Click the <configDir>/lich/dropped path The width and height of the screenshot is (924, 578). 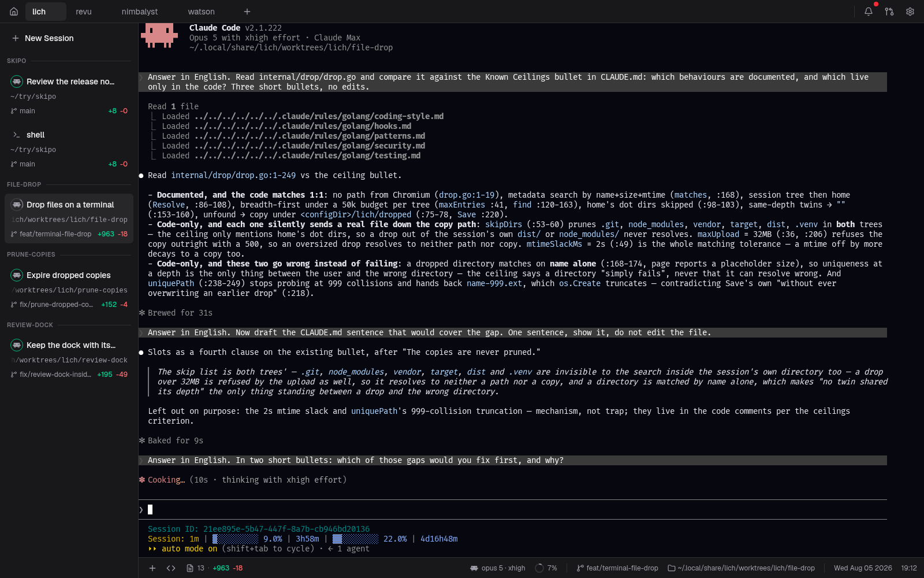click(356, 214)
